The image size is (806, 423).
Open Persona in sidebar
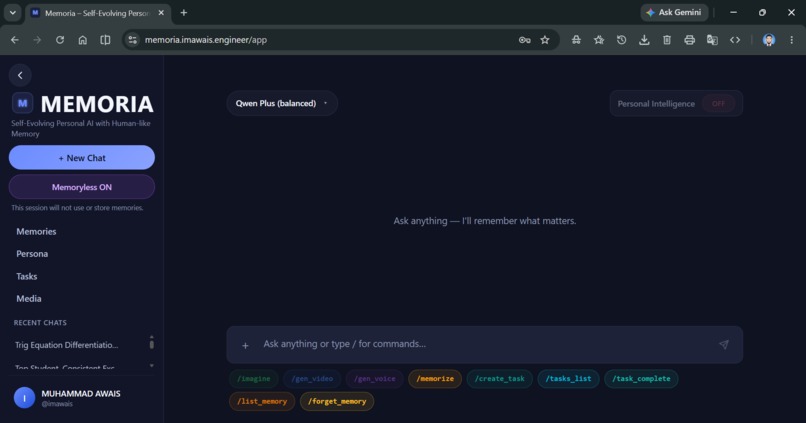tap(32, 254)
